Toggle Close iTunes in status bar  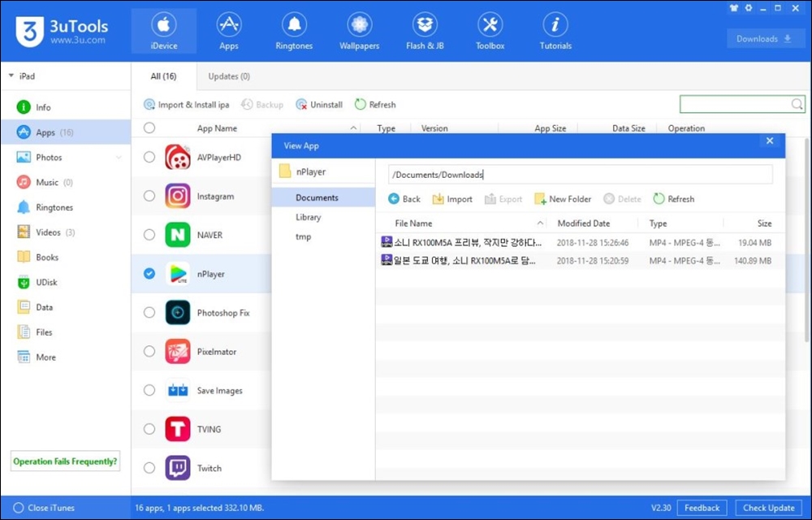[x=44, y=508]
